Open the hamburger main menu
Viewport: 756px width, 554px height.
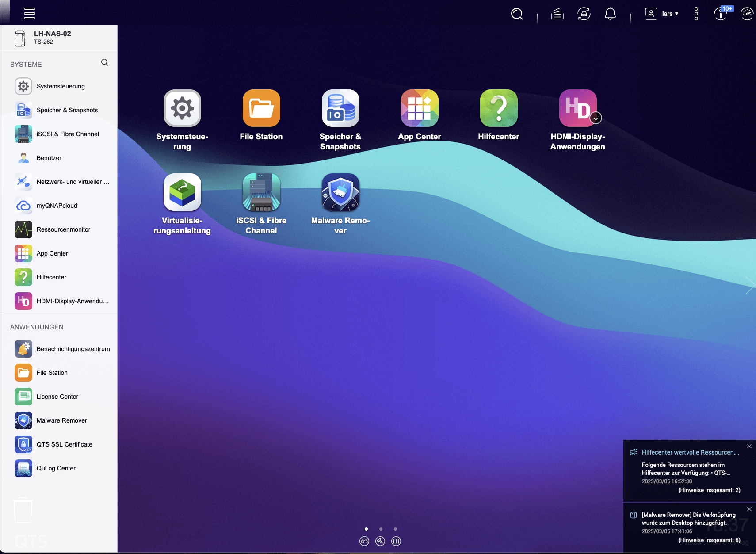pos(30,13)
